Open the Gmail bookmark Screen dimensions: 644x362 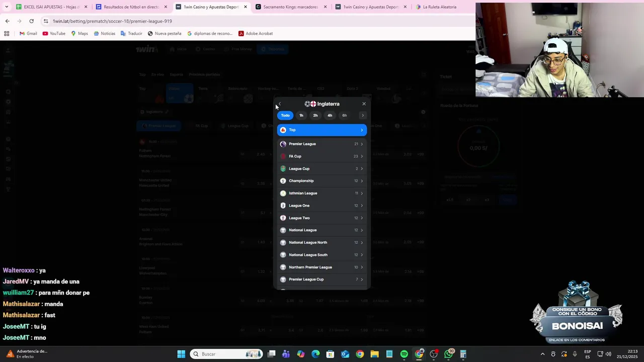(28, 34)
